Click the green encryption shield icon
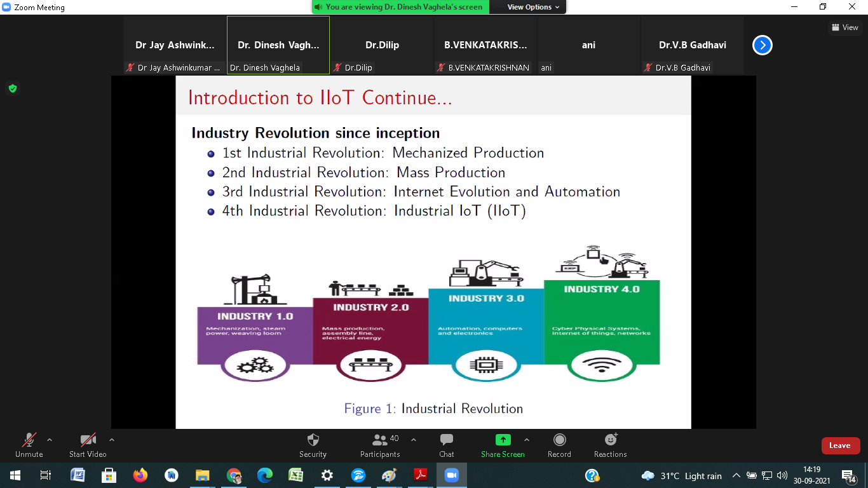The width and height of the screenshot is (868, 488). point(13,88)
